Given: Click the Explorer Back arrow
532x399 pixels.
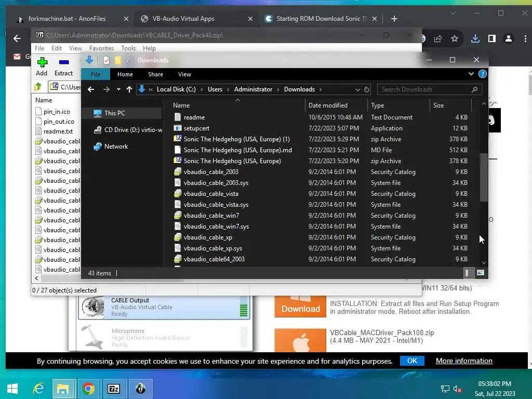Looking at the screenshot, I should point(90,89).
